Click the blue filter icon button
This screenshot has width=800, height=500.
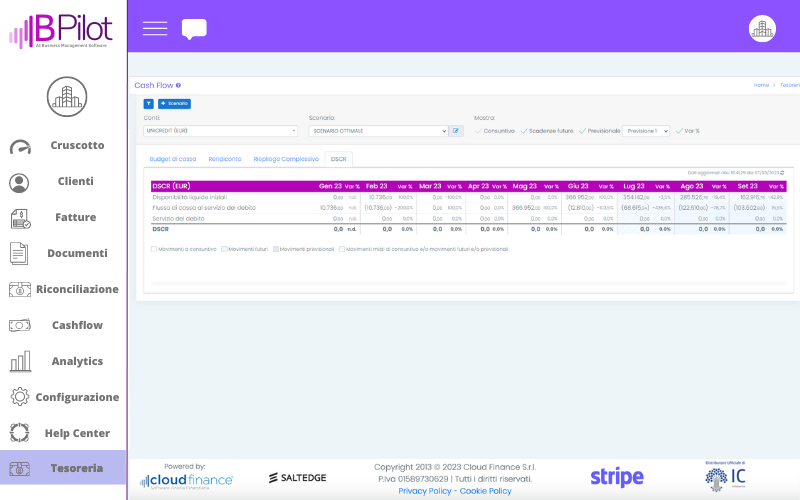pos(148,104)
